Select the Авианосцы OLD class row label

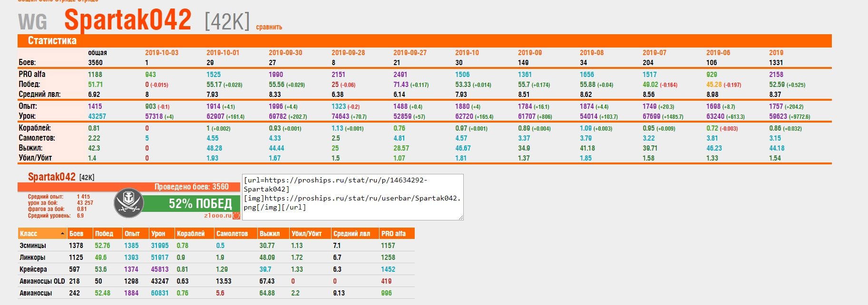point(42,281)
